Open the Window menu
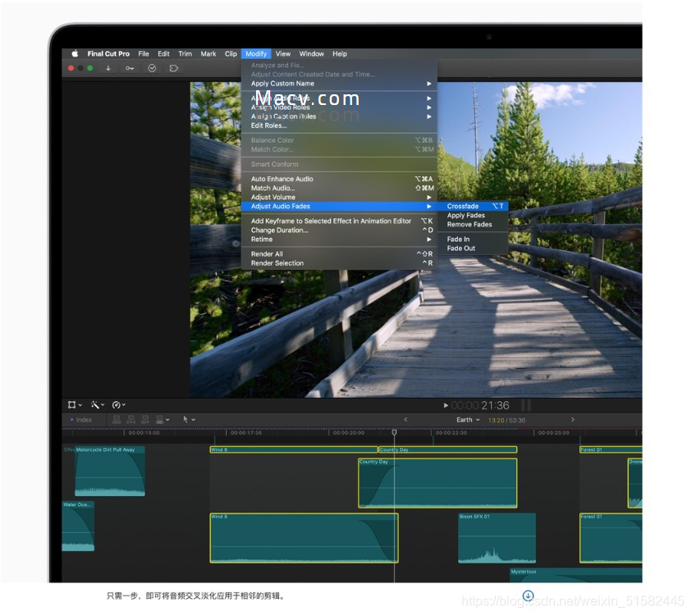The width and height of the screenshot is (692, 616). 312,54
